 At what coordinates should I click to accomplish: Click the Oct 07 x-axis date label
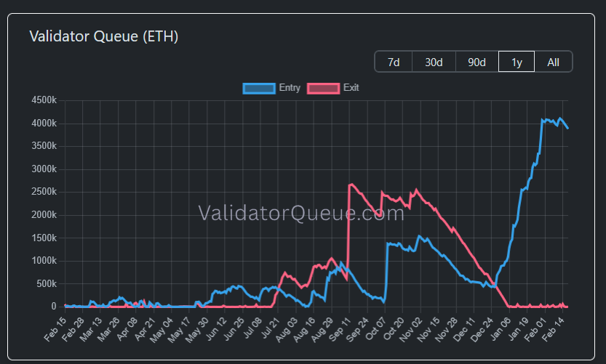coord(375,328)
